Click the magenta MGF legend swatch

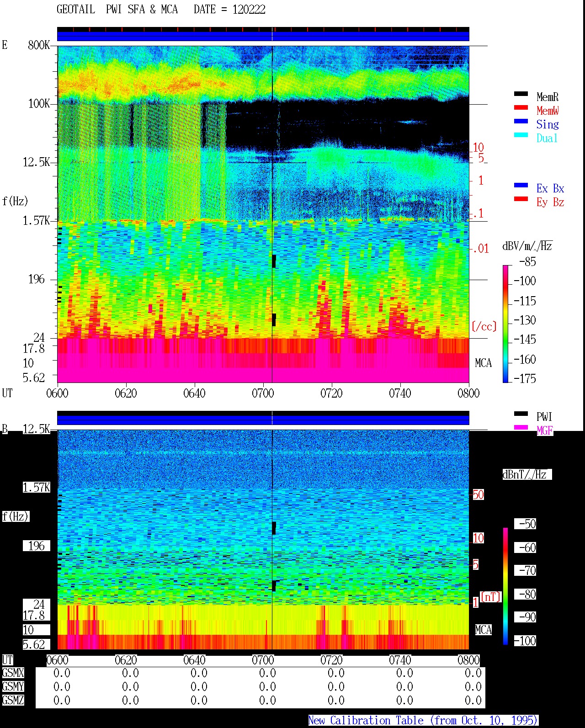521,427
